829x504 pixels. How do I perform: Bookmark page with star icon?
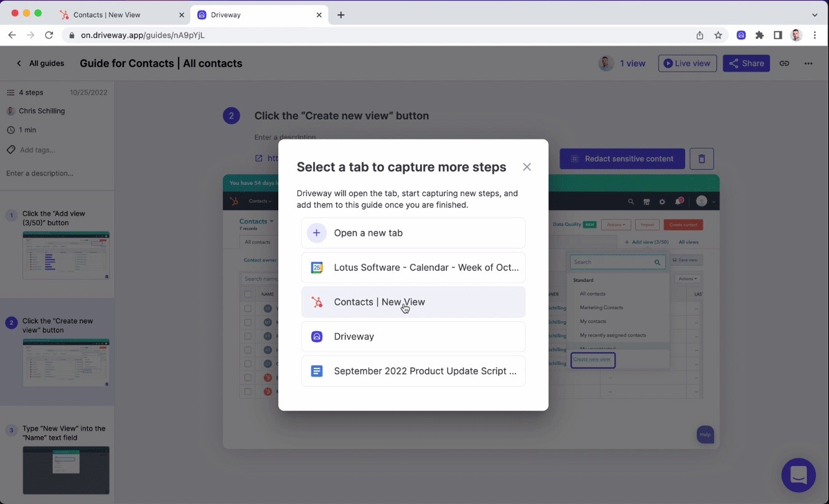tap(718, 35)
